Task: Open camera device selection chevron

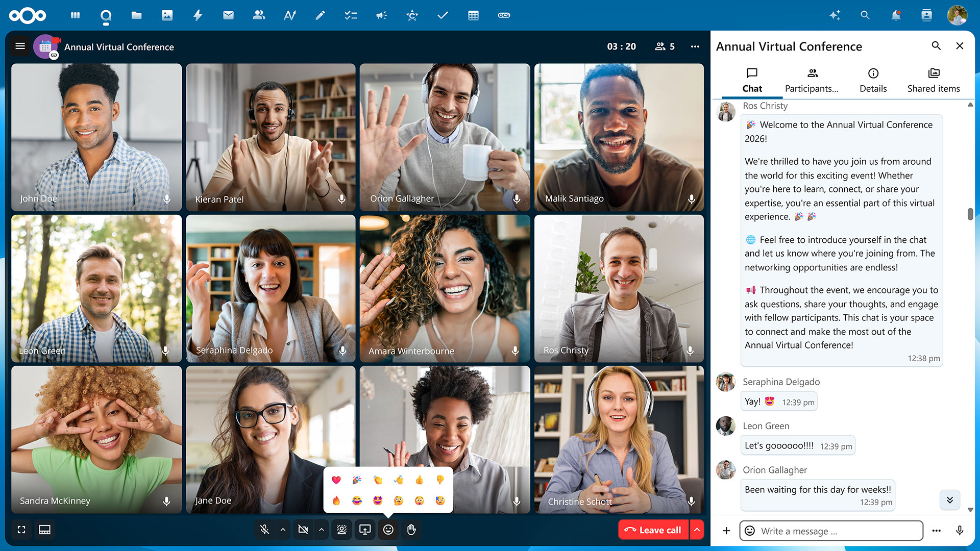Action: pos(322,530)
